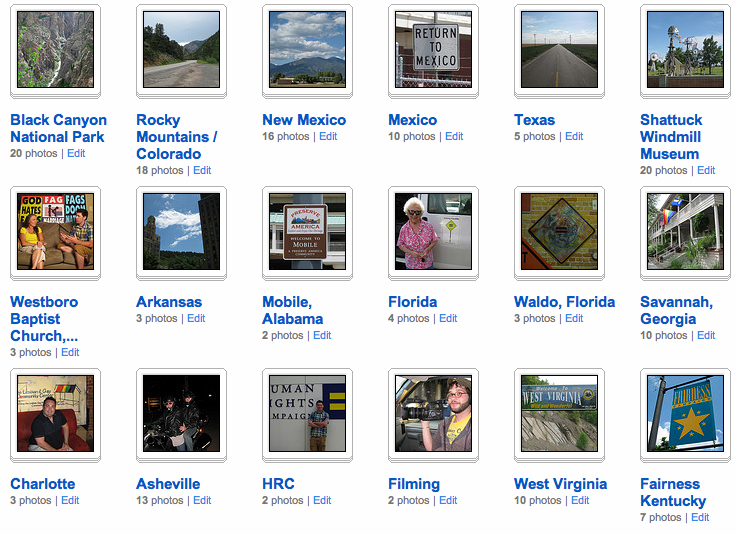Open the Asheville motorcycle night thumbnail
Viewport: 737px width, 534px height.
tap(181, 414)
